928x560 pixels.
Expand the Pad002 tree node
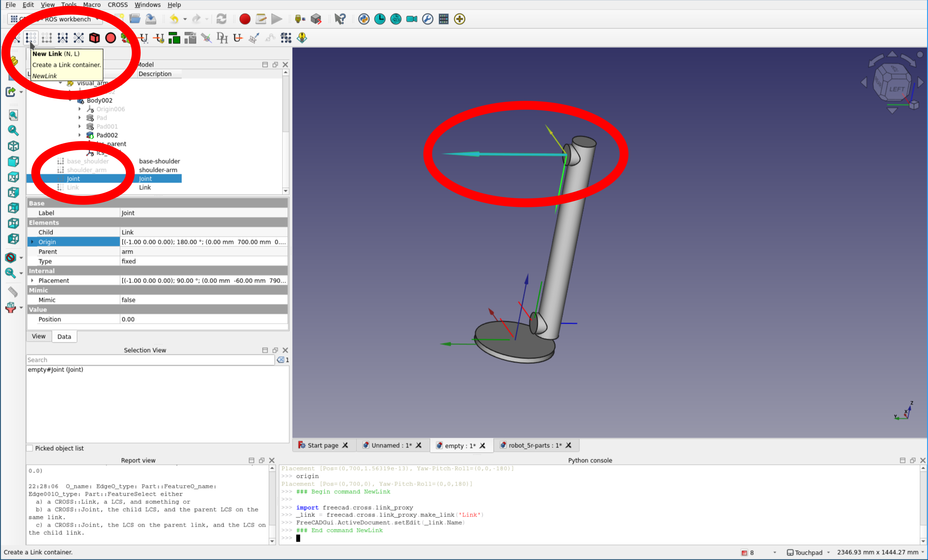(79, 135)
